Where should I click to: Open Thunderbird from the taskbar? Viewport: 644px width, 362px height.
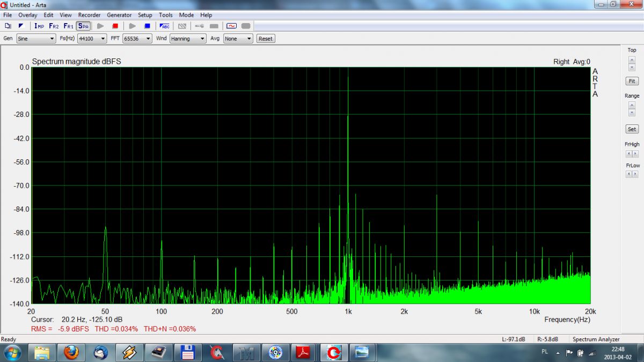click(100, 353)
